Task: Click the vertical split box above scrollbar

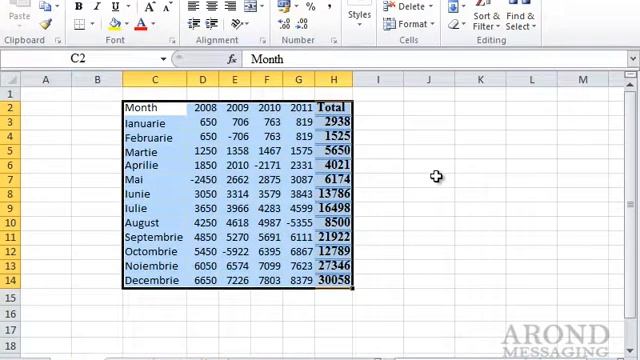Action: 630,75
